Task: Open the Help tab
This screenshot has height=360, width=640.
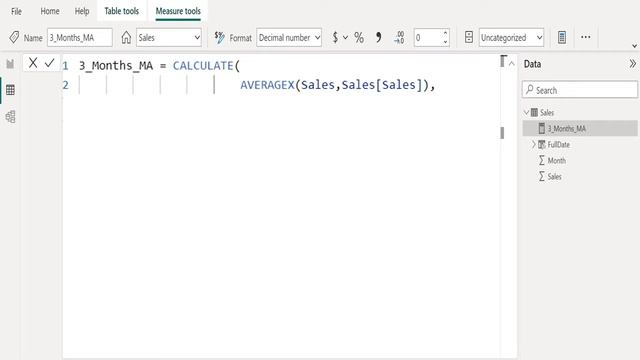Action: (82, 11)
